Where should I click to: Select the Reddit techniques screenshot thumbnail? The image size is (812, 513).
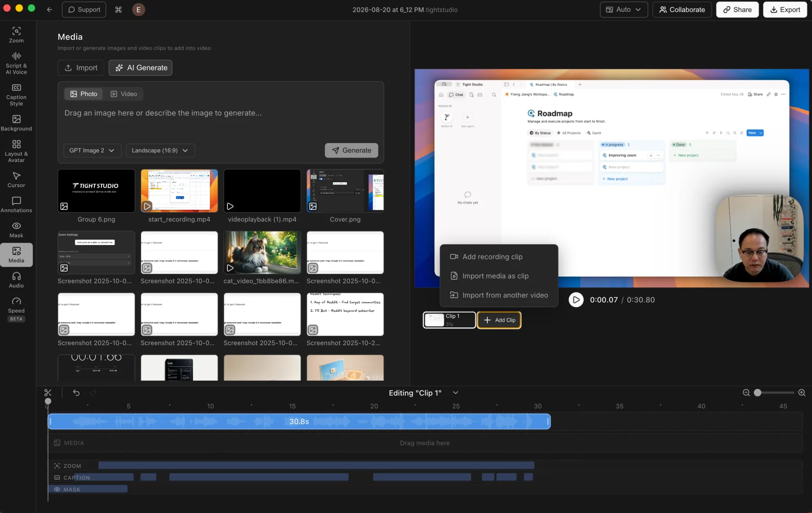pos(345,314)
